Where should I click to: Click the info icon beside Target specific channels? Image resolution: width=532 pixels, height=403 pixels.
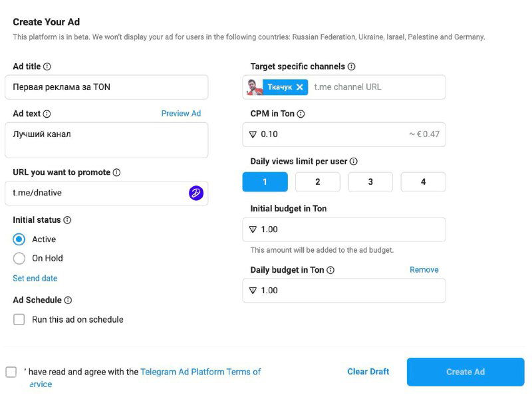coord(352,66)
